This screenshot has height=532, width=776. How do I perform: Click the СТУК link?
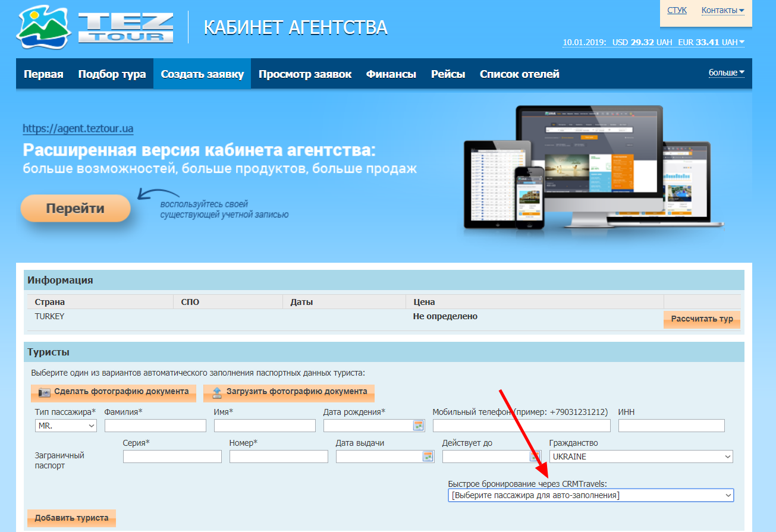point(677,10)
